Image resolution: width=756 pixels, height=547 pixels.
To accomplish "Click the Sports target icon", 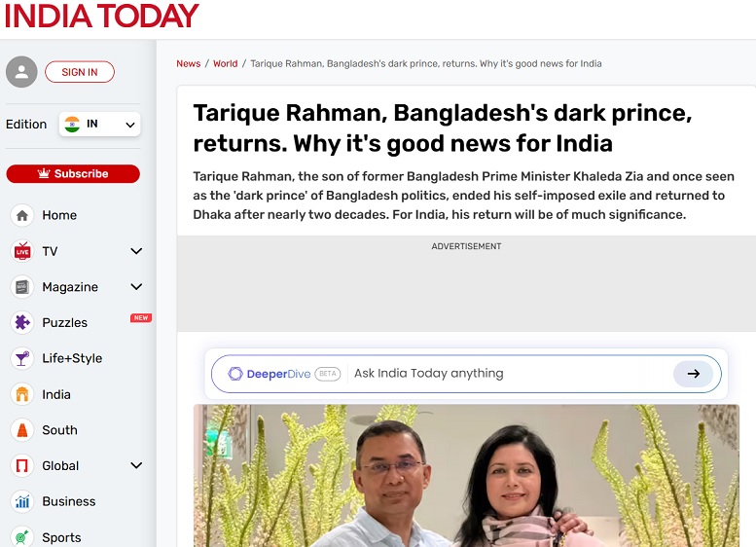I will pos(22,536).
